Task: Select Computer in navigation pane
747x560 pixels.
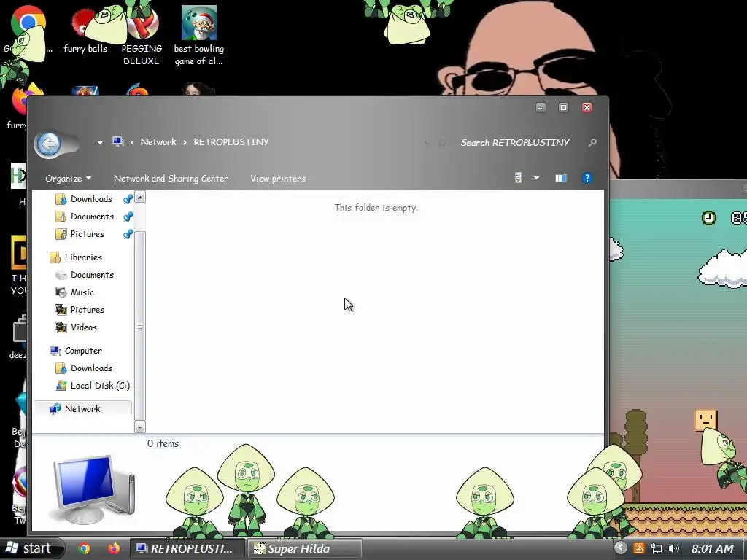Action: coord(83,351)
